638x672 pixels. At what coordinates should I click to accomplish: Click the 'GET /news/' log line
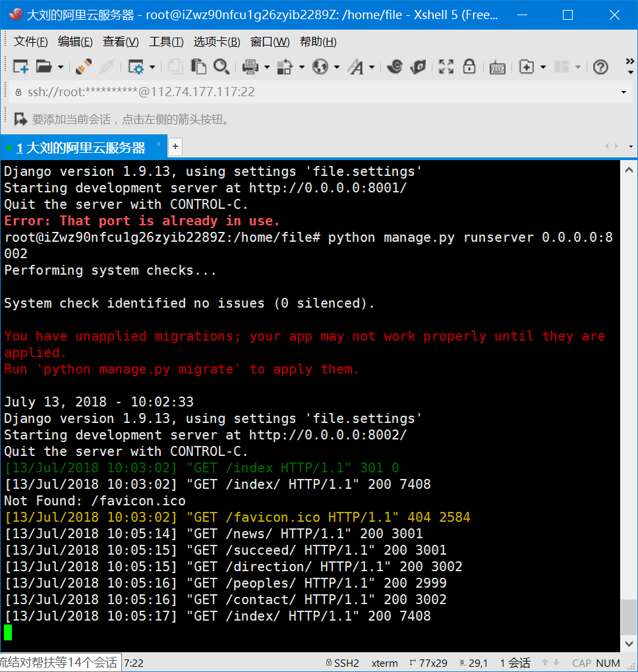point(214,534)
